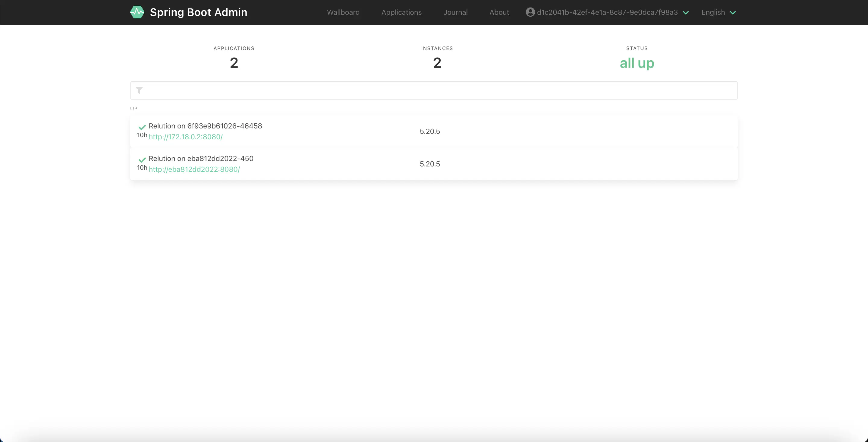Click the APPLICATIONS stat label
The height and width of the screenshot is (442, 868).
pos(234,48)
